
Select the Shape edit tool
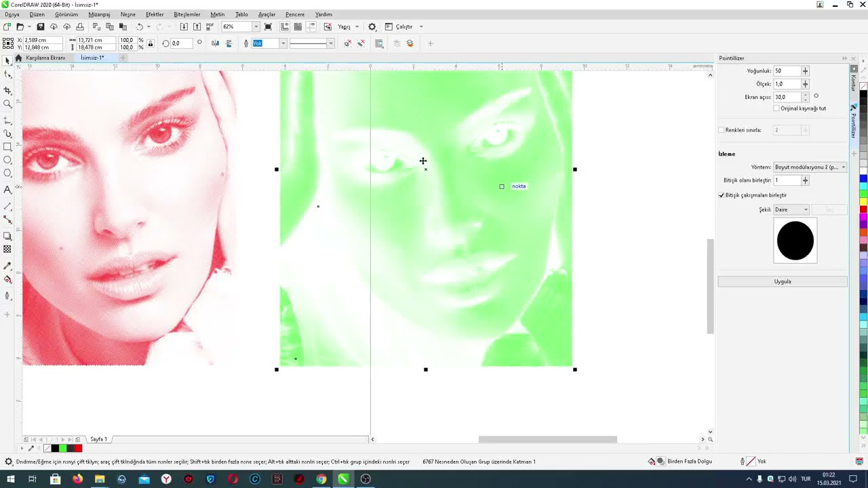tap(7, 75)
